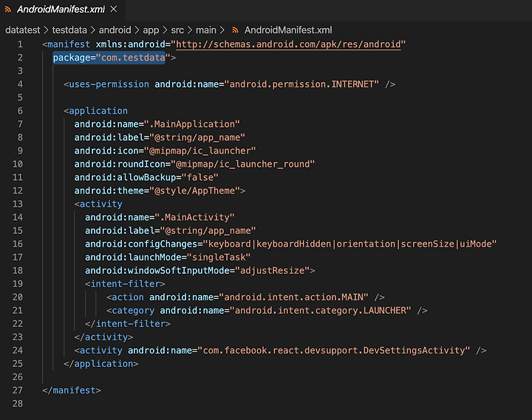Click "android.intent.category.LAUNCHER" value
The height and width of the screenshot is (420, 532).
click(320, 311)
